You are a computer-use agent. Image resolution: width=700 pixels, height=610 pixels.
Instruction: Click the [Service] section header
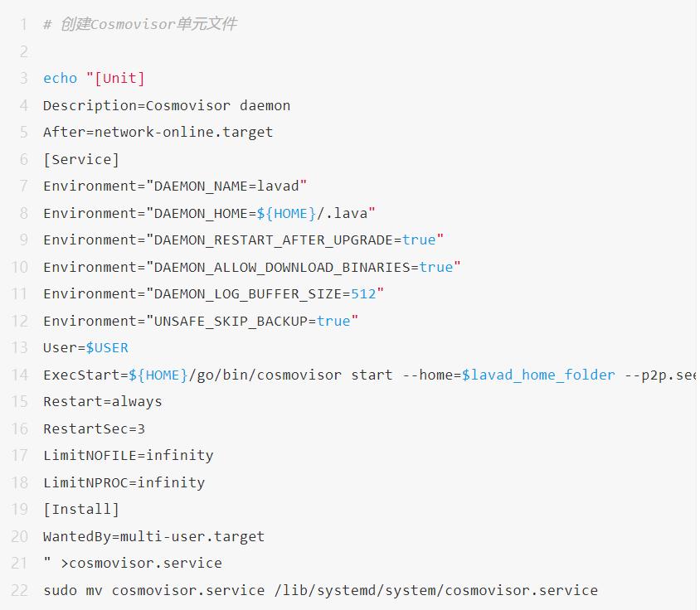click(x=81, y=159)
